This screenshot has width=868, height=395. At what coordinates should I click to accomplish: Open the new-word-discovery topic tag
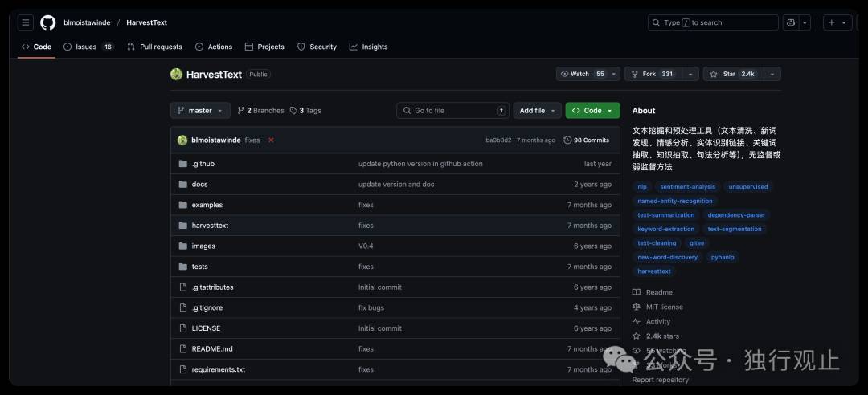[668, 257]
